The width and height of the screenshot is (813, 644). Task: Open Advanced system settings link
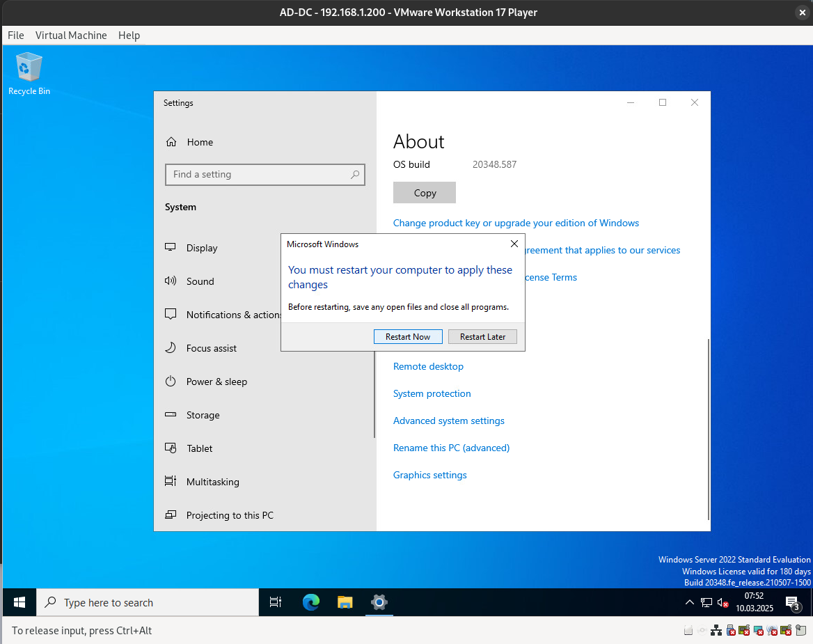[448, 421]
